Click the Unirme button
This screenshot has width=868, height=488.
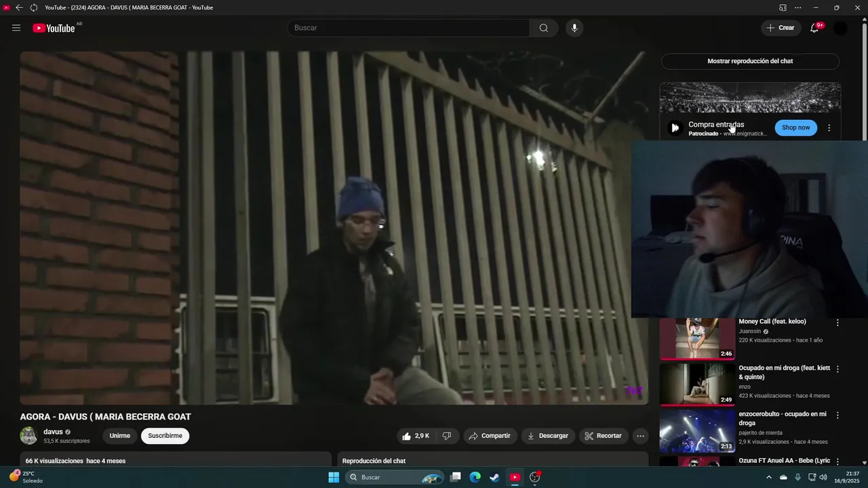pyautogui.click(x=120, y=436)
